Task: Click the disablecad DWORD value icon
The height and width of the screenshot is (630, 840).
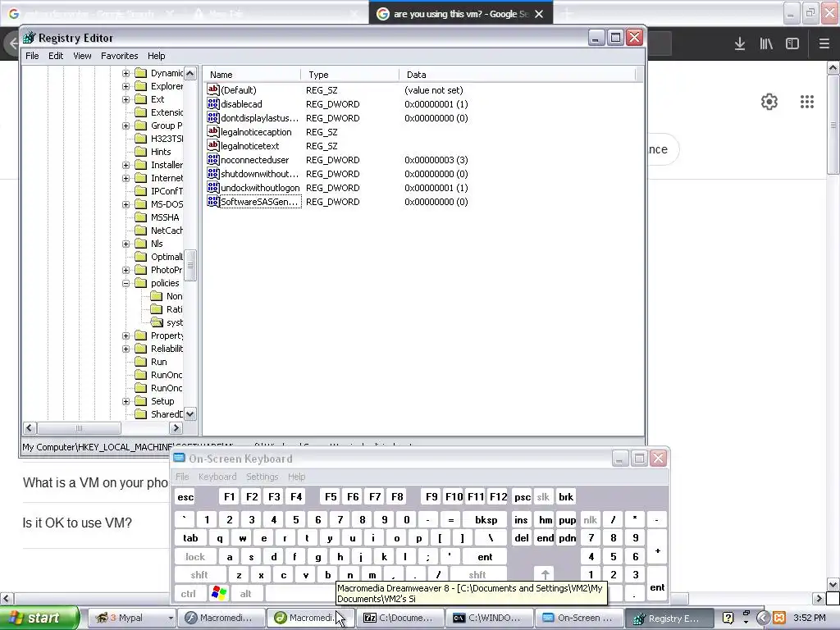Action: tap(213, 104)
